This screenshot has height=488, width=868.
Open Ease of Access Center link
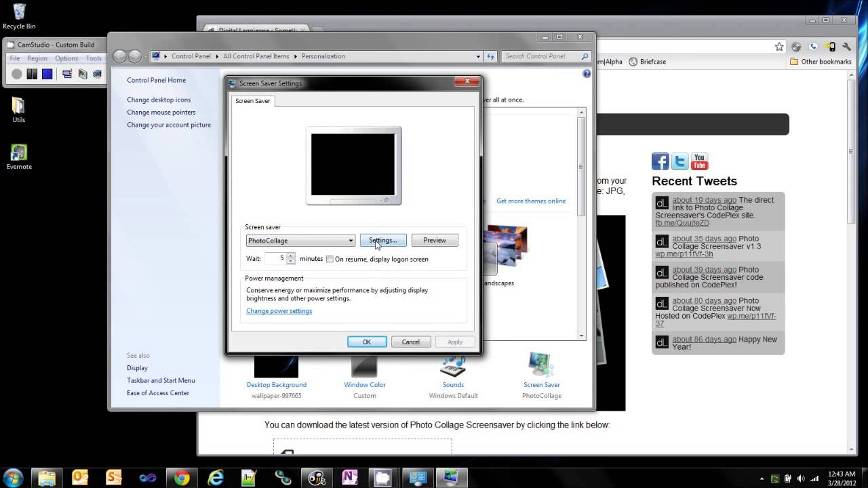(x=158, y=393)
